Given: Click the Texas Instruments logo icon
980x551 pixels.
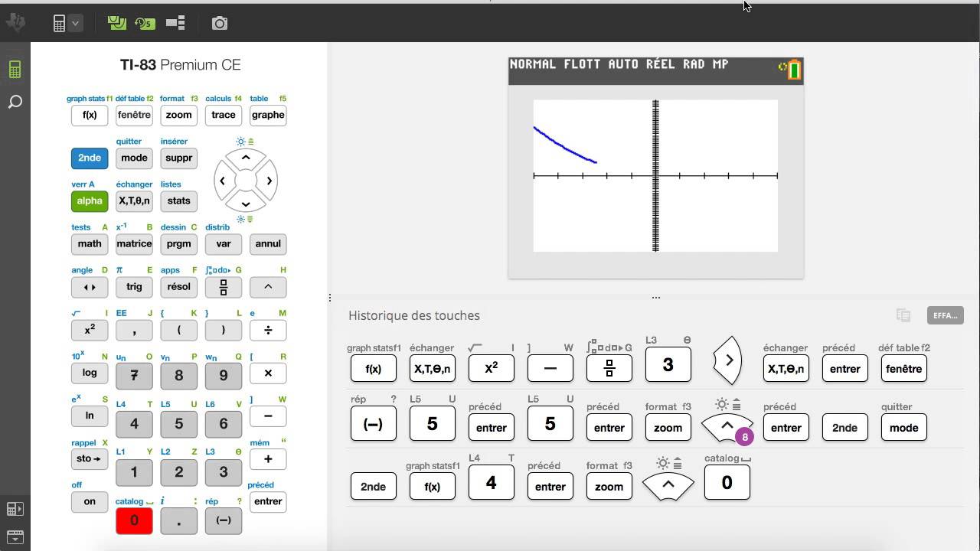Looking at the screenshot, I should click(x=15, y=23).
